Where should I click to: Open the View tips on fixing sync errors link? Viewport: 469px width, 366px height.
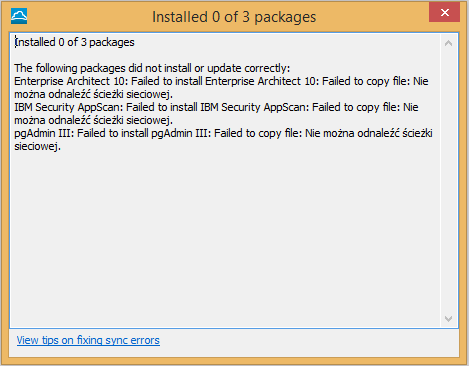pyautogui.click(x=88, y=340)
